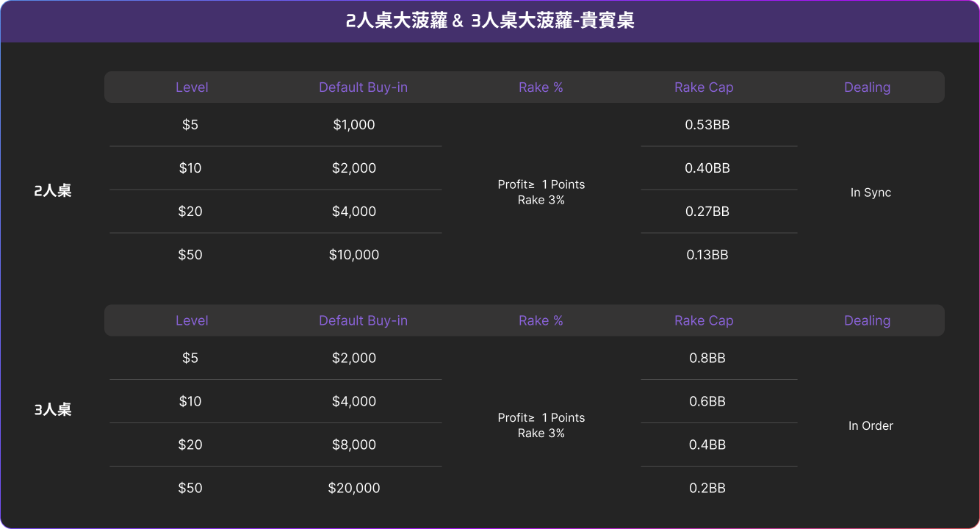This screenshot has width=980, height=529.
Task: Click the first table's Level column header
Action: (x=192, y=87)
